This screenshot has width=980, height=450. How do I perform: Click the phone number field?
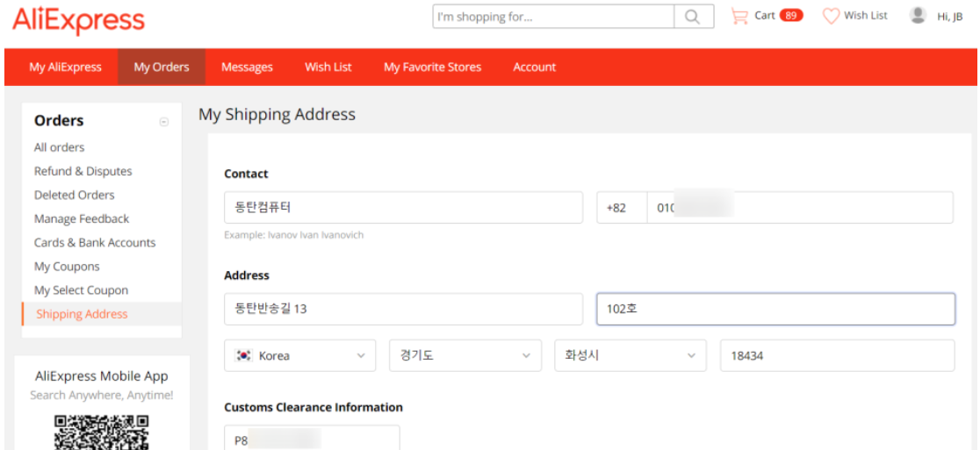pos(800,207)
